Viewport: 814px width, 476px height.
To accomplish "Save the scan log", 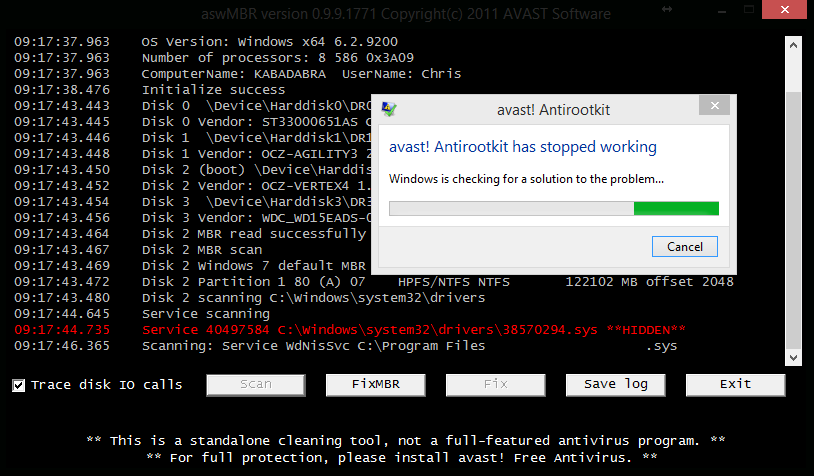I will (x=616, y=385).
